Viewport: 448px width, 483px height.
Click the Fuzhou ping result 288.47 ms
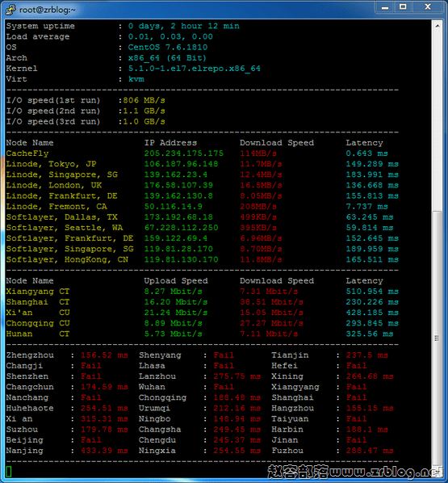pyautogui.click(x=370, y=451)
